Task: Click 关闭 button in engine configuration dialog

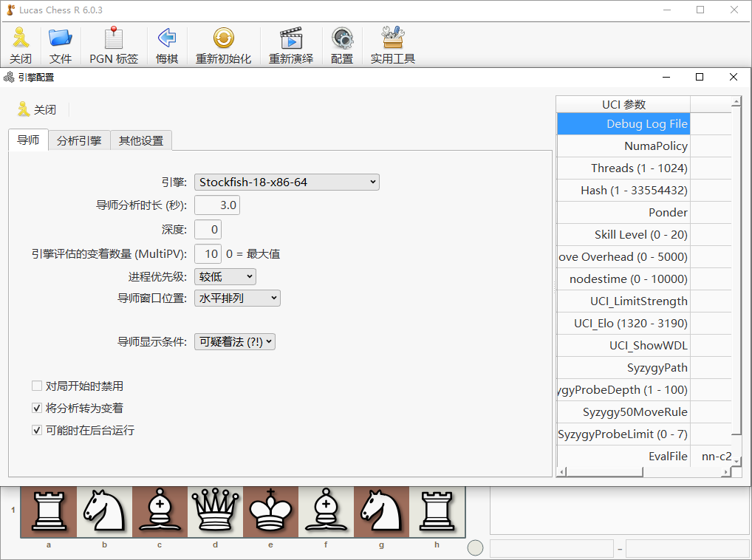Action: click(x=38, y=110)
